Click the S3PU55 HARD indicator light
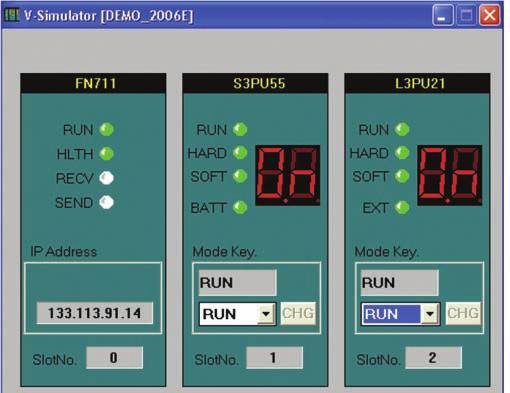 [240, 153]
